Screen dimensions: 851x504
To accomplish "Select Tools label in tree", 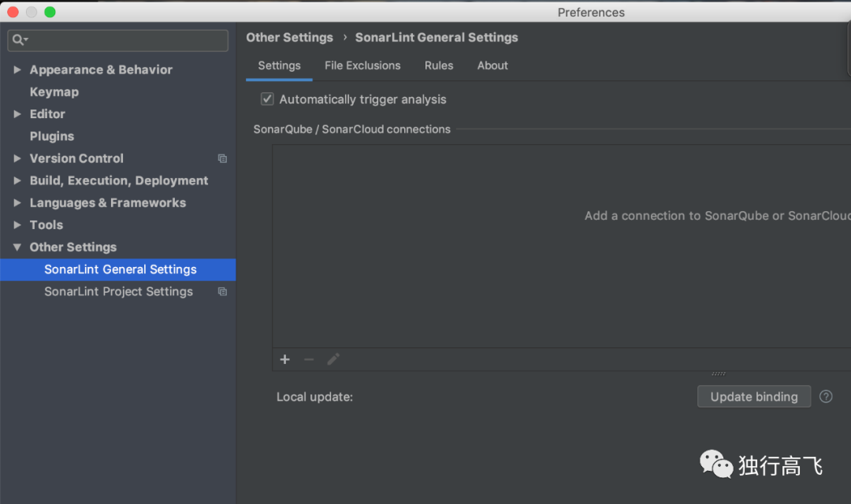I will point(46,225).
